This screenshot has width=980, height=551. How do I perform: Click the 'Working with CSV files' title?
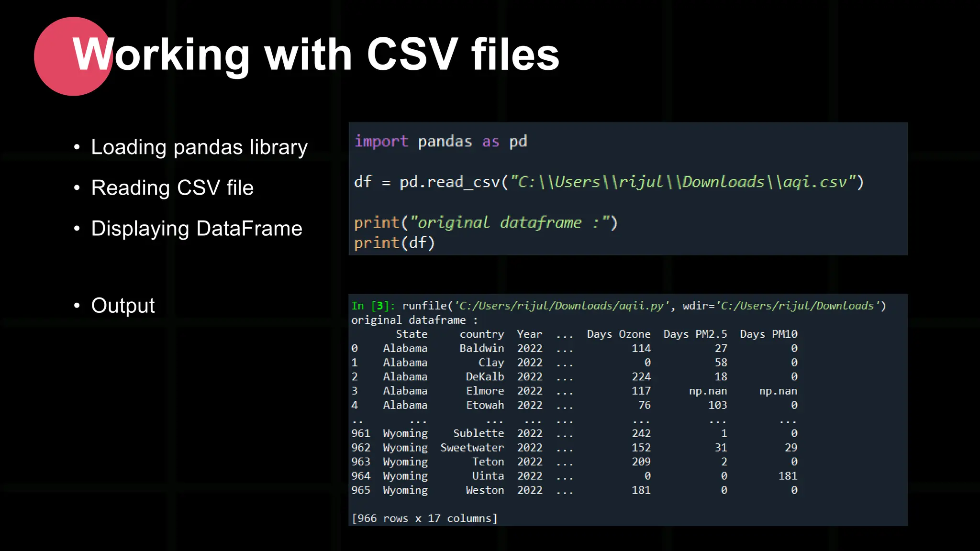[316, 55]
